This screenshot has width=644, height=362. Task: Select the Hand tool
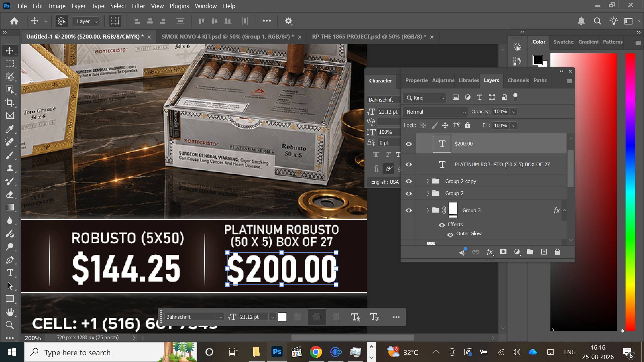(x=10, y=312)
